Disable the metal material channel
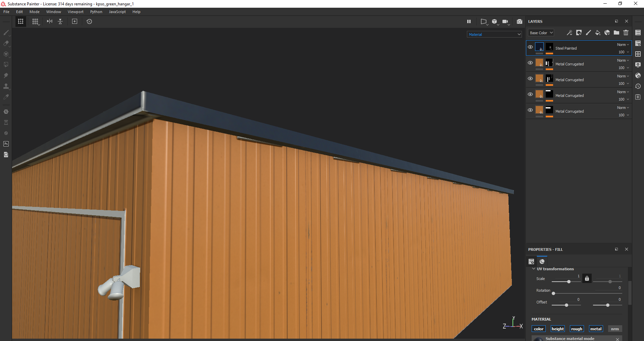This screenshot has height=341, width=644. tap(596, 329)
